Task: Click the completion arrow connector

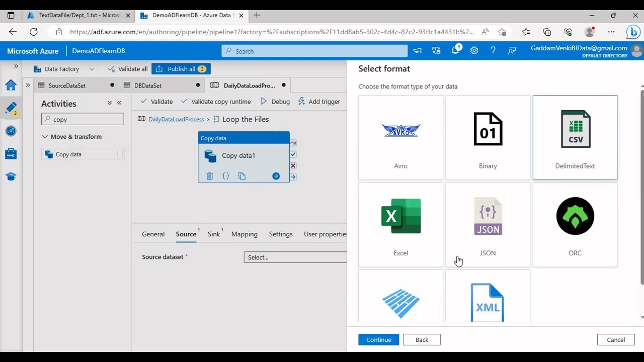Action: (x=293, y=177)
